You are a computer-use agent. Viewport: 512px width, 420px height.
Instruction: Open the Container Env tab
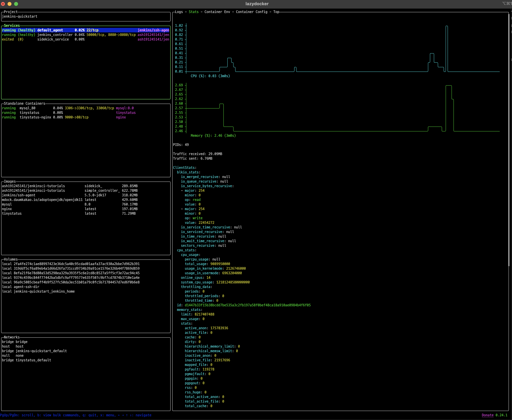pos(217,12)
